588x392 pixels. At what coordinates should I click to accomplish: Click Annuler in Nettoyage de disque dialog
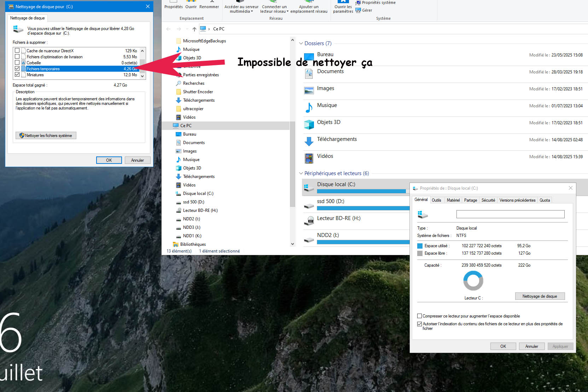click(137, 160)
